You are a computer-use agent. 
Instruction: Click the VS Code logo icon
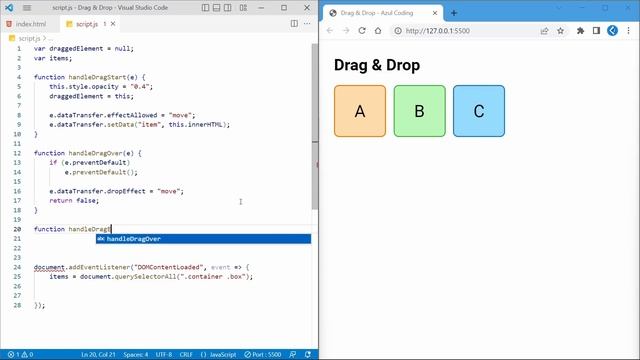(x=9, y=8)
